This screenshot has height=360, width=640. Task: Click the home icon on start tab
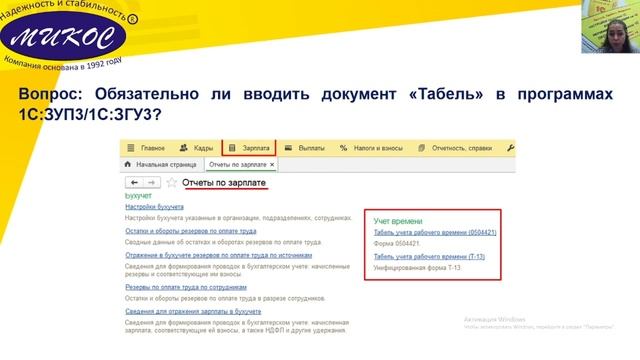coord(127,164)
